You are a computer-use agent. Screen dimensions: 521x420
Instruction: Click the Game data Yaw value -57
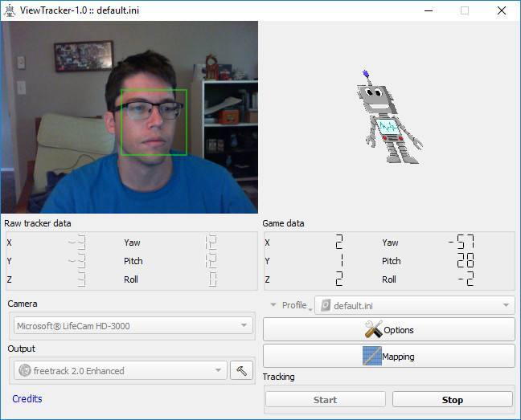[462, 242]
